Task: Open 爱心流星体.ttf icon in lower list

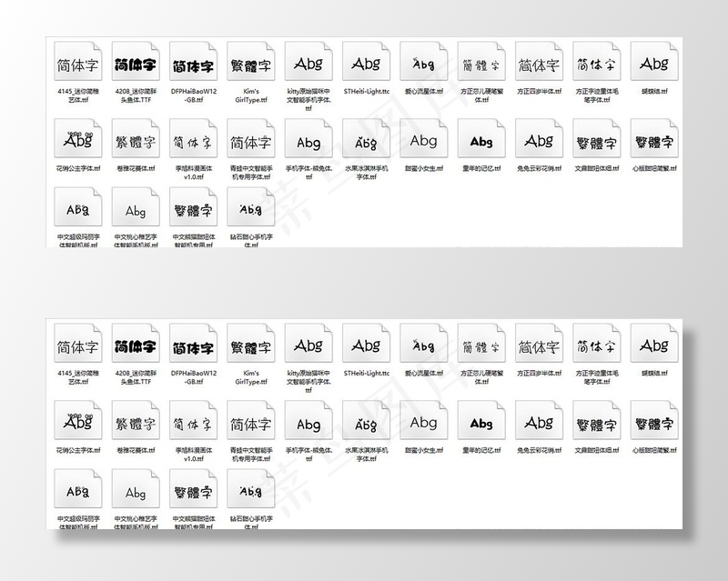Action: click(x=423, y=346)
